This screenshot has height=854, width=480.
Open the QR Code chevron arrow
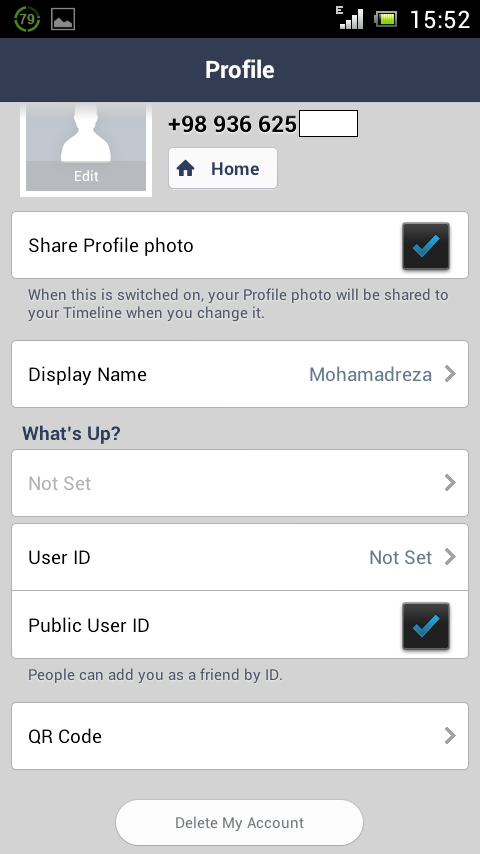[450, 736]
